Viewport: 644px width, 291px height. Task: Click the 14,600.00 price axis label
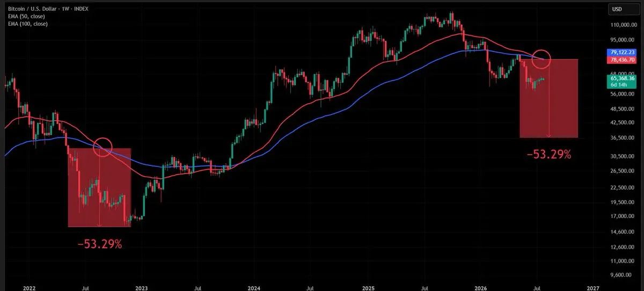(623, 232)
